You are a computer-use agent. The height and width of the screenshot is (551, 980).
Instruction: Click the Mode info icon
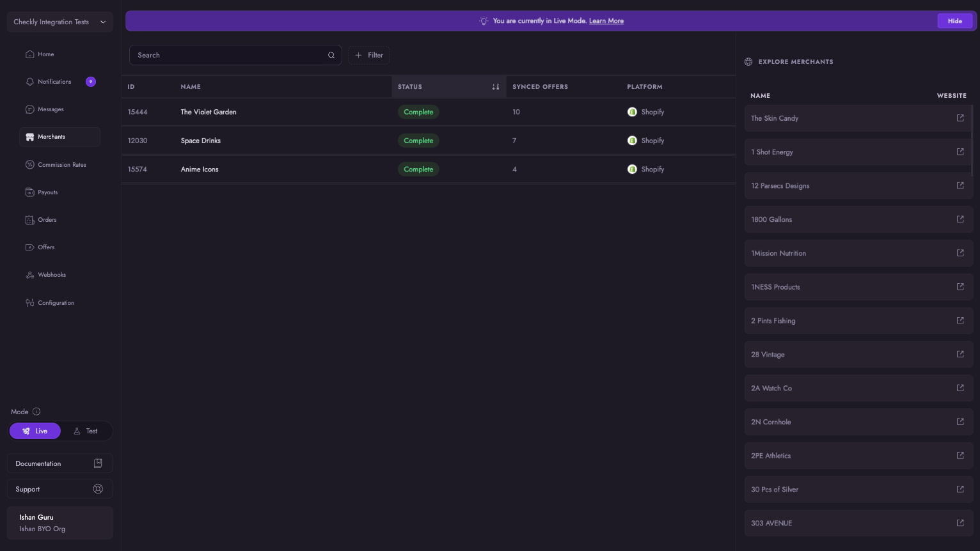[x=36, y=412]
